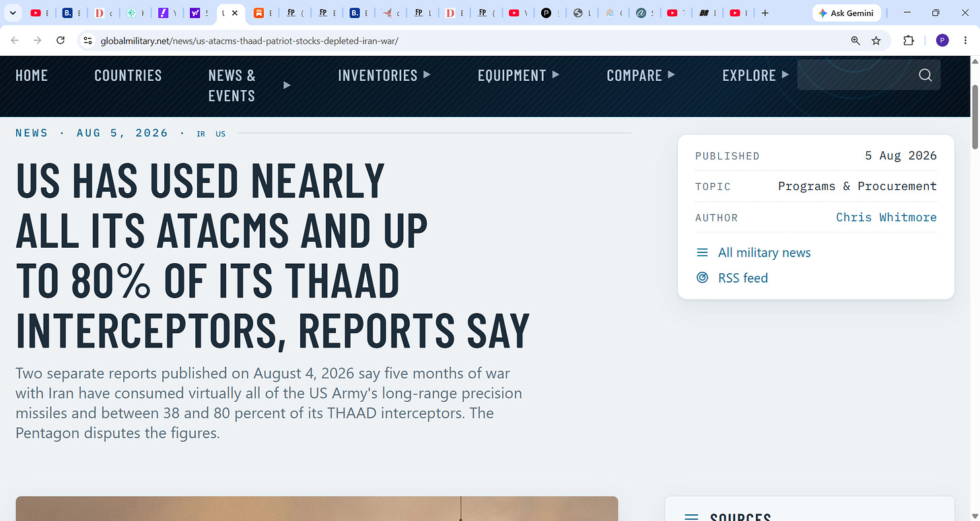Viewport: 980px width, 521px height.
Task: Expand the Compare menu arrow
Action: (671, 75)
